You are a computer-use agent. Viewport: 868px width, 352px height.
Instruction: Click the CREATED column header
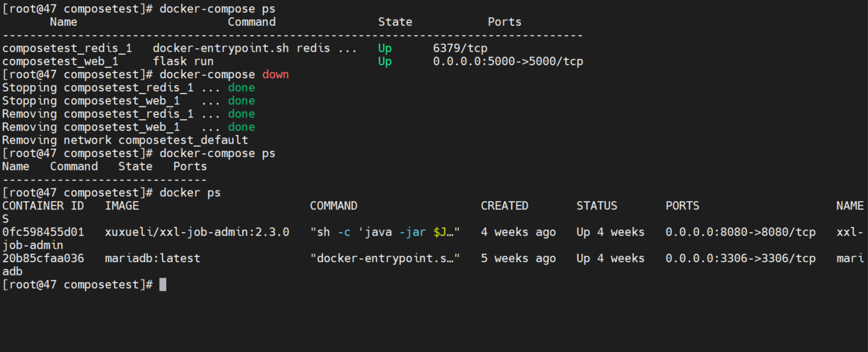(x=504, y=206)
